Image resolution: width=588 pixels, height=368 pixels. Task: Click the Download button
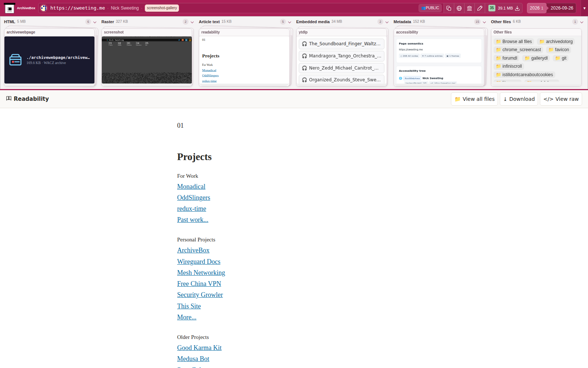519,99
